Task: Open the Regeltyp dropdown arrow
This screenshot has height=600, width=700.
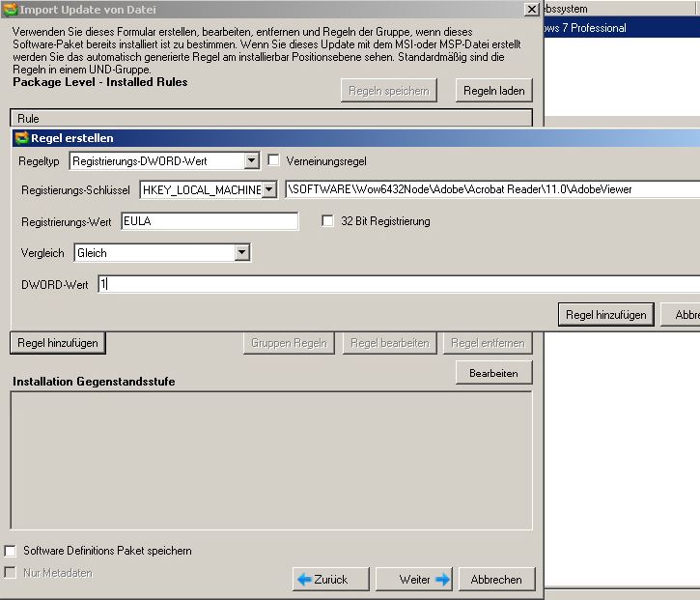Action: coord(252,160)
